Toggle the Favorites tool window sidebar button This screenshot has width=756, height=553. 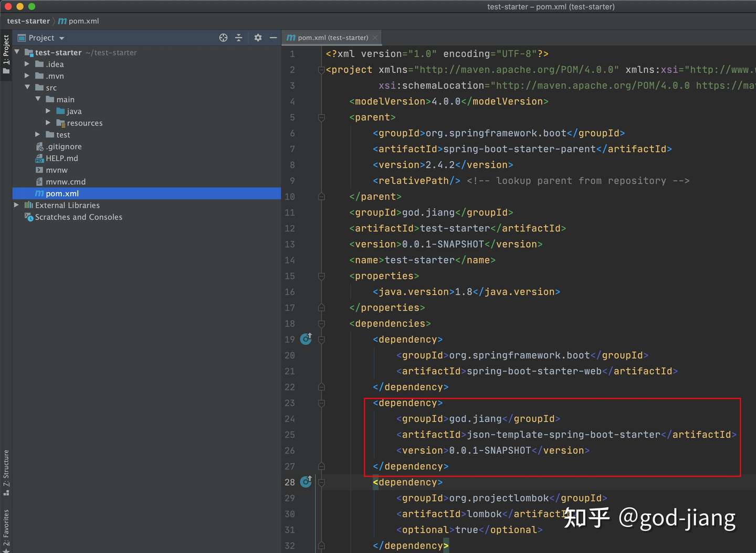point(6,529)
